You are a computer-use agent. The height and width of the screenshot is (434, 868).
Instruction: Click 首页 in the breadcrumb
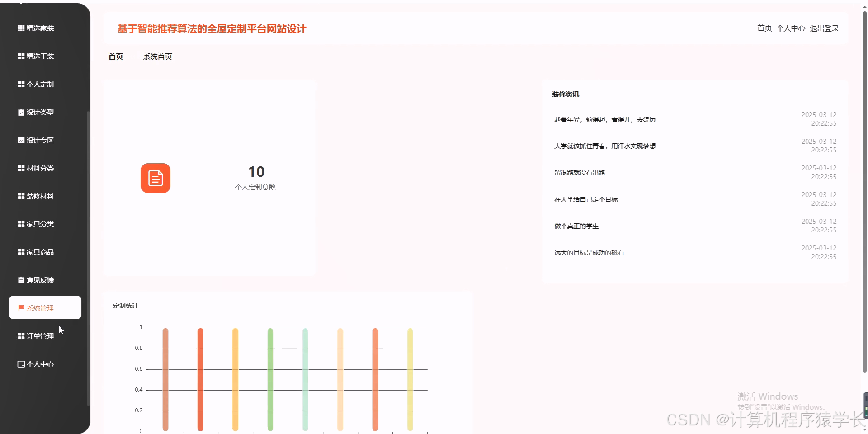(x=116, y=57)
